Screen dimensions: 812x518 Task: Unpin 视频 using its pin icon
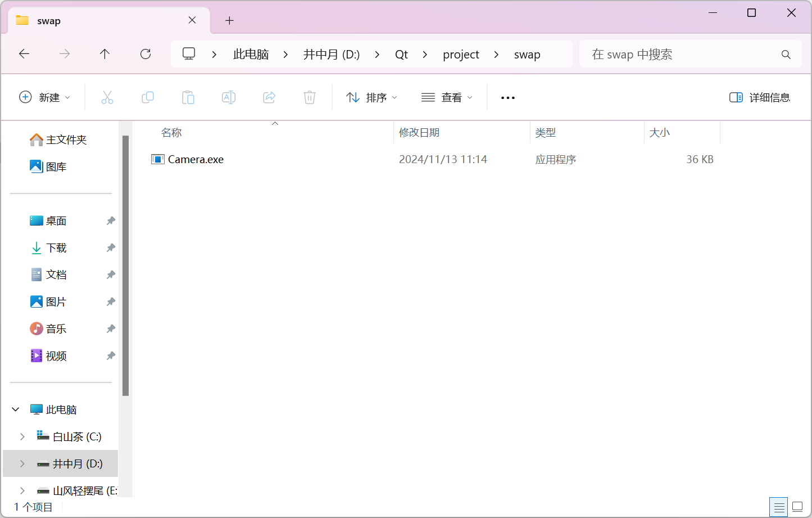(111, 355)
